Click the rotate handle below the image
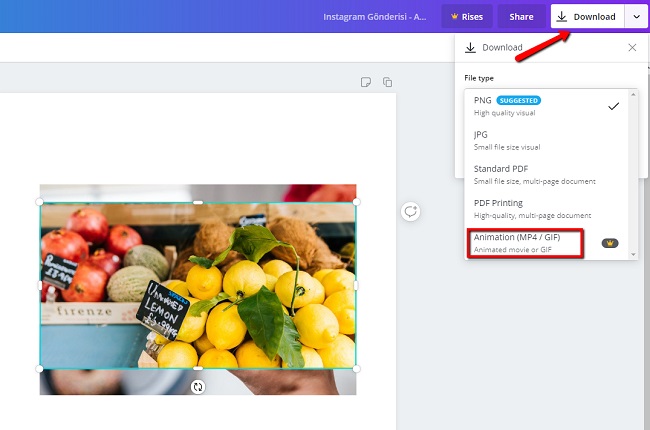Image resolution: width=650 pixels, height=430 pixels. click(x=198, y=387)
